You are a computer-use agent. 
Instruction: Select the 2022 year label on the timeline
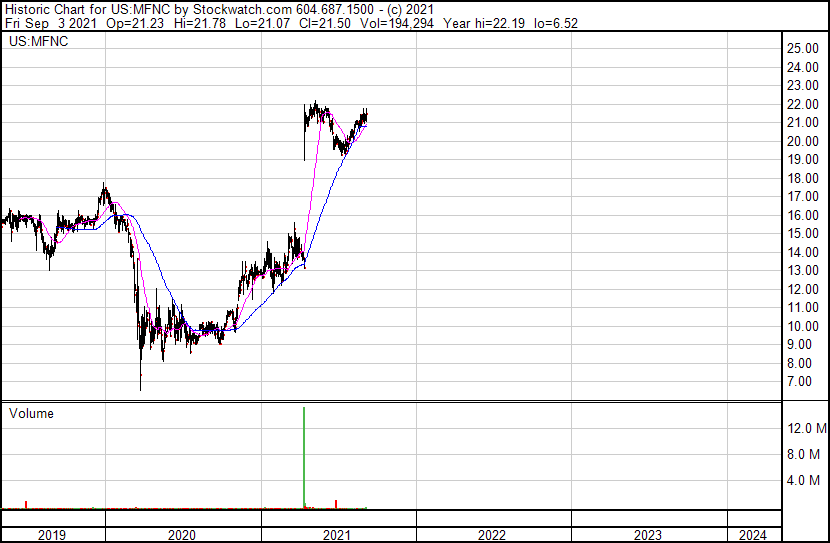(492, 534)
